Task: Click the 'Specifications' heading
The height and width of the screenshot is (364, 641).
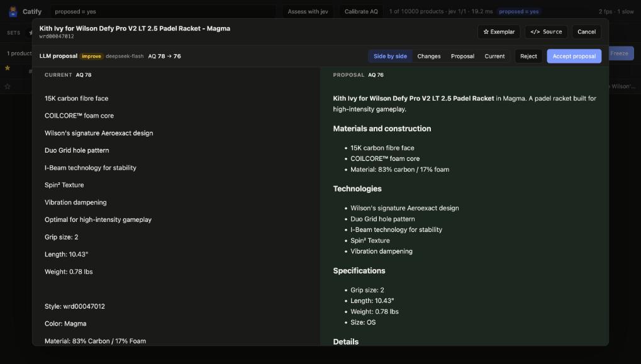Action: pyautogui.click(x=359, y=271)
